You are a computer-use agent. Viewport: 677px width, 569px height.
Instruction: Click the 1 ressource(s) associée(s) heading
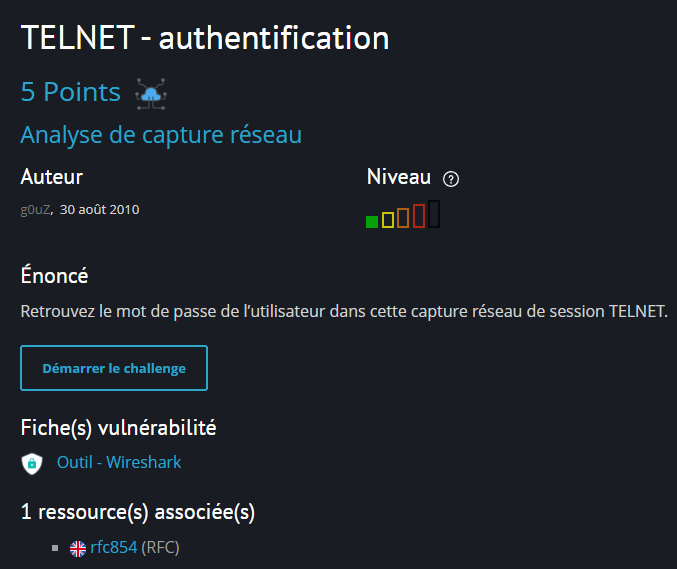point(137,512)
